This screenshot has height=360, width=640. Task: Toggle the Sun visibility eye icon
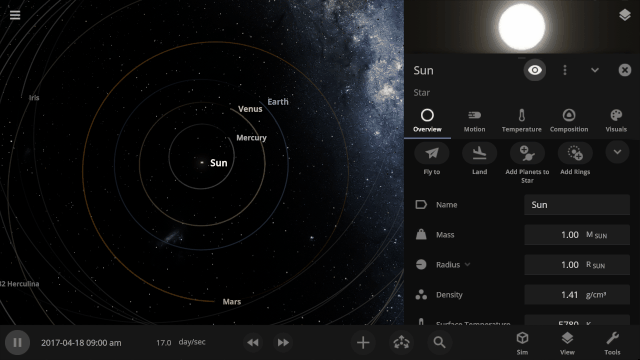(x=535, y=70)
